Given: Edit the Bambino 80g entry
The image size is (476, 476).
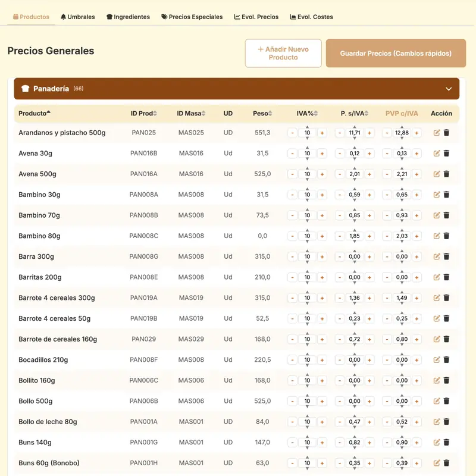Looking at the screenshot, I should point(437,236).
